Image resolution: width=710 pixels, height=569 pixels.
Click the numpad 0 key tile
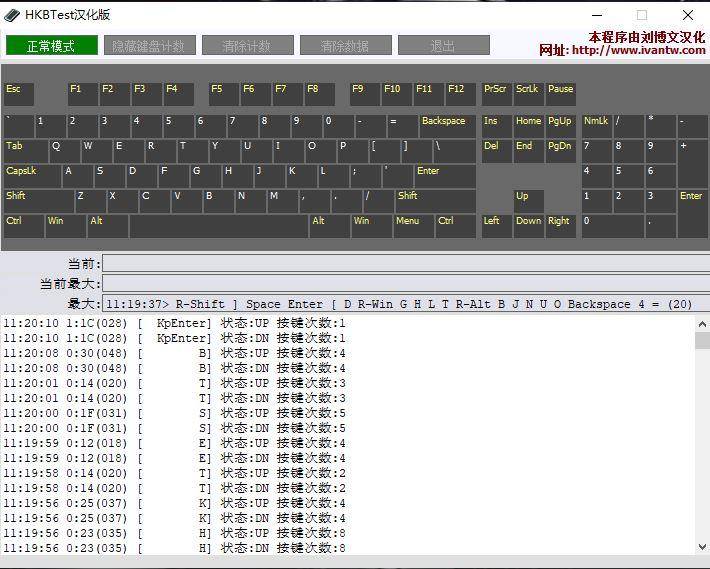pyautogui.click(x=613, y=226)
